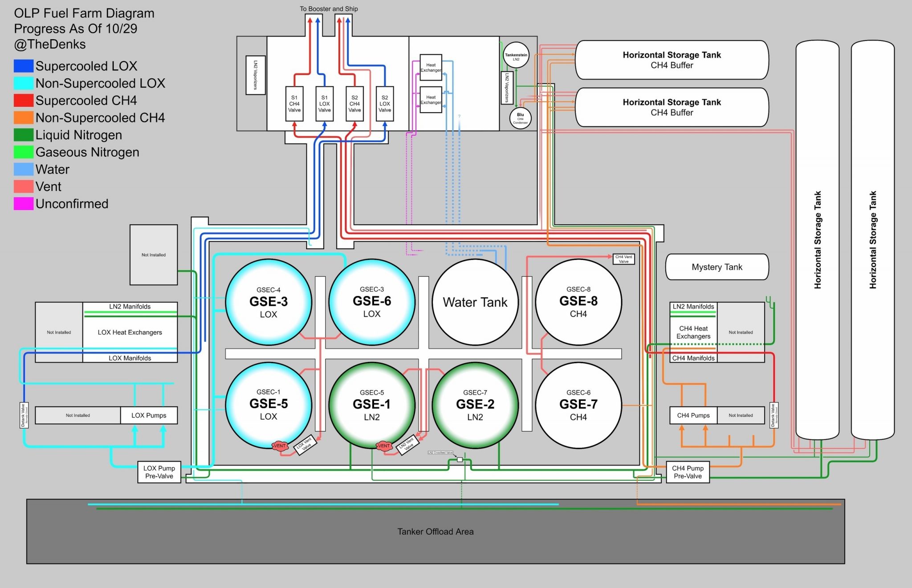912x588 pixels.
Task: Click the Gaseous Nitrogen green legend swatch
Action: point(23,152)
